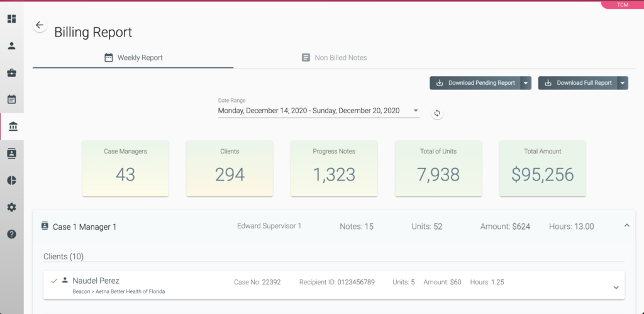Click the back arrow beside Billing Report

(x=40, y=25)
